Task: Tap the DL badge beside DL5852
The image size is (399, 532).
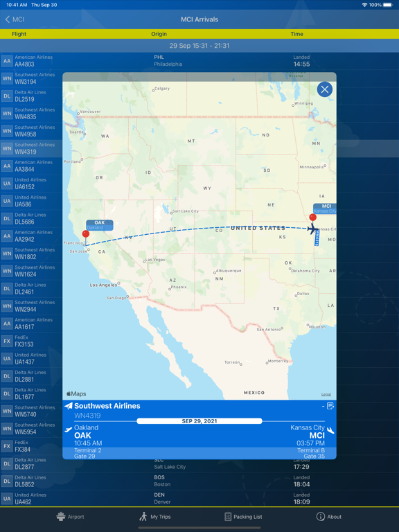Action: pyautogui.click(x=7, y=481)
